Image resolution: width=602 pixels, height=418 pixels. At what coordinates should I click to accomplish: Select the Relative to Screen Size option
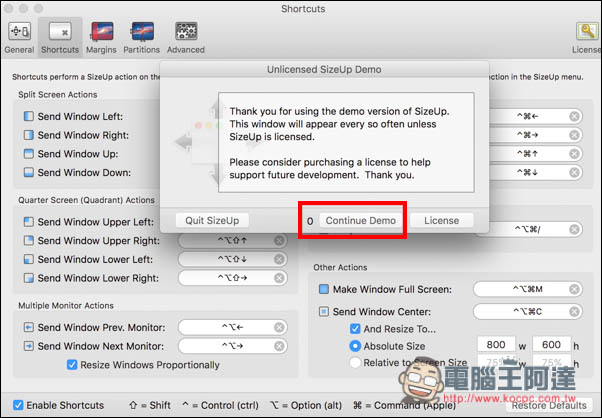click(x=355, y=363)
